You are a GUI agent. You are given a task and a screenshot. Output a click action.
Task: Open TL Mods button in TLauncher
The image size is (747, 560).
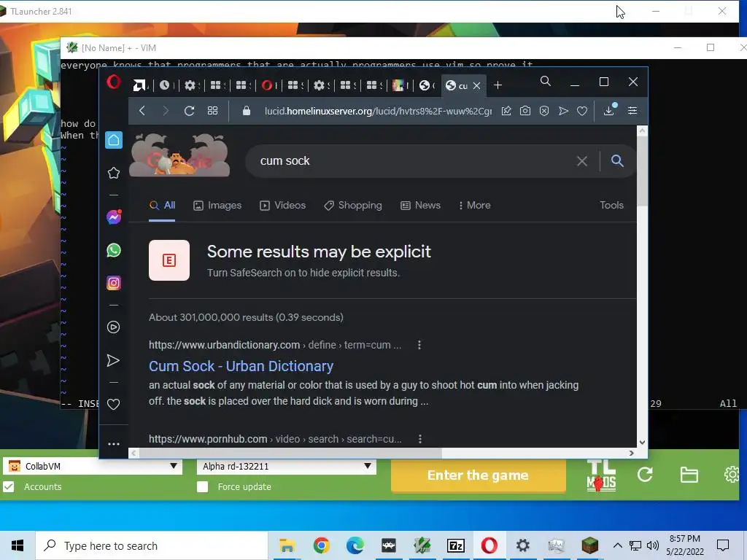pyautogui.click(x=601, y=475)
